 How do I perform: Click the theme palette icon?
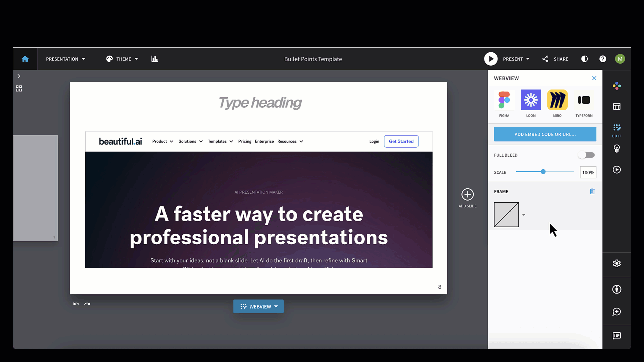(109, 59)
